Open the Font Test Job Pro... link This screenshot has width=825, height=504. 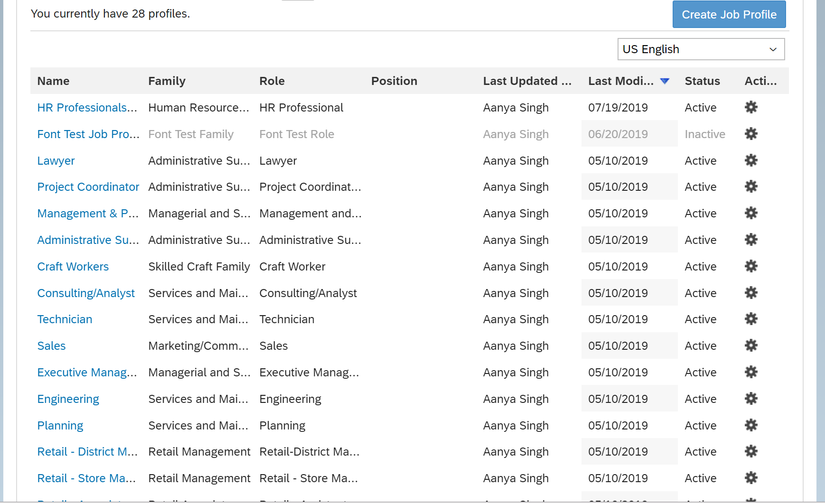[x=88, y=134]
